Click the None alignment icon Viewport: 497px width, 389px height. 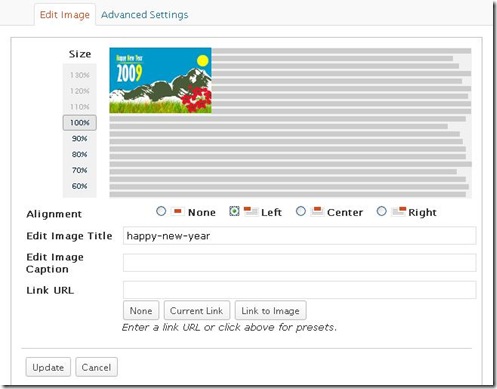click(x=177, y=211)
